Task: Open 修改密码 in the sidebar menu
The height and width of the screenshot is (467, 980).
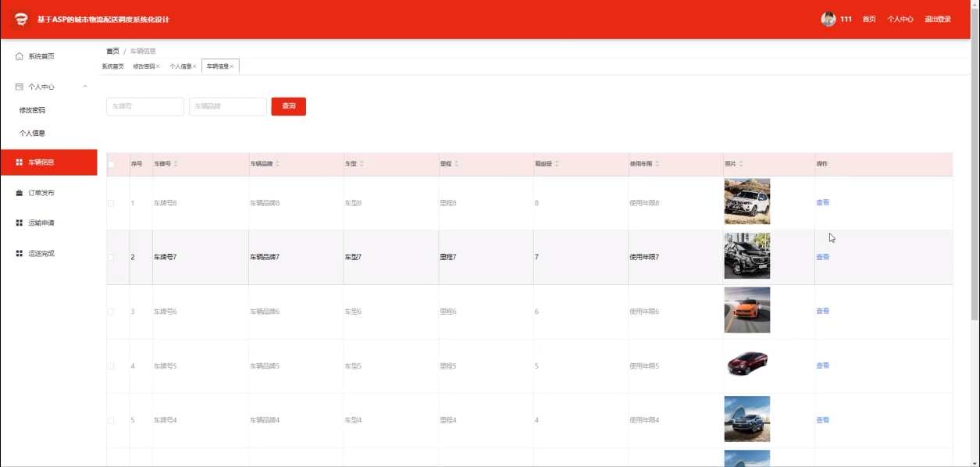Action: click(32, 111)
